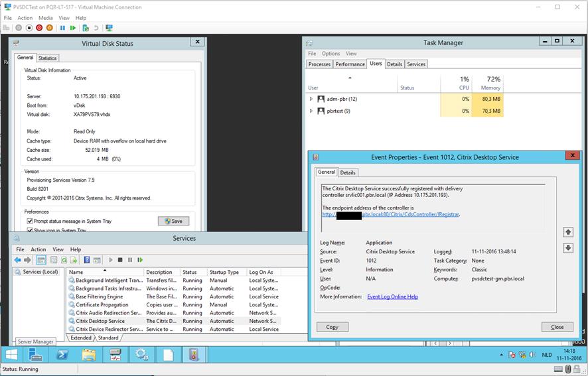Image resolution: width=588 pixels, height=376 pixels.
Task: Sort services by Startup Type column header
Action: click(227, 272)
